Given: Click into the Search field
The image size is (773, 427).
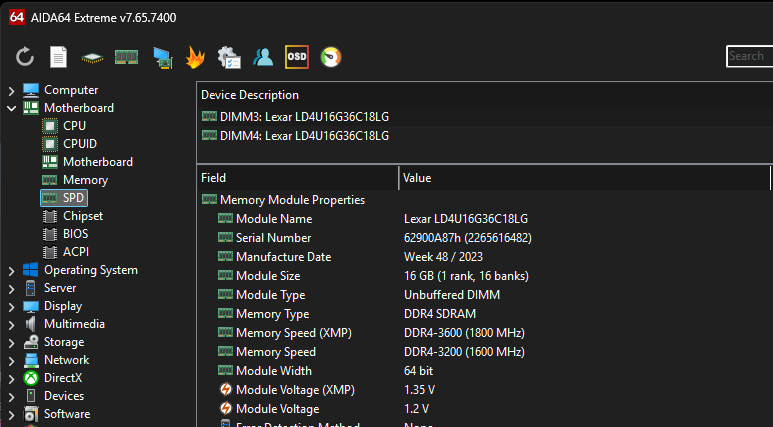Looking at the screenshot, I should click(749, 56).
